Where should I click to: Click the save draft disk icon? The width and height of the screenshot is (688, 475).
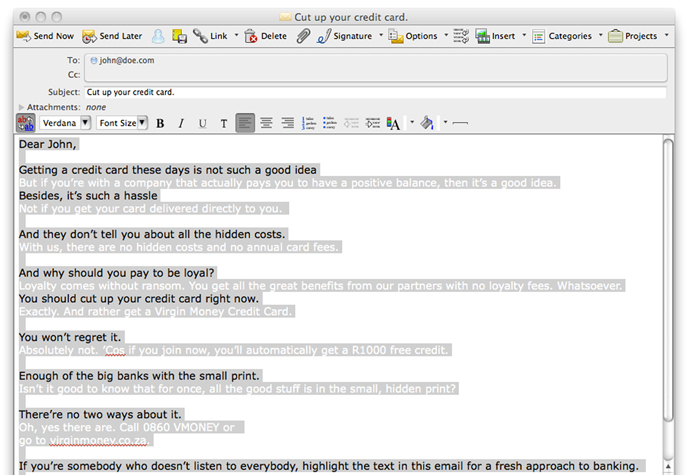(x=179, y=36)
